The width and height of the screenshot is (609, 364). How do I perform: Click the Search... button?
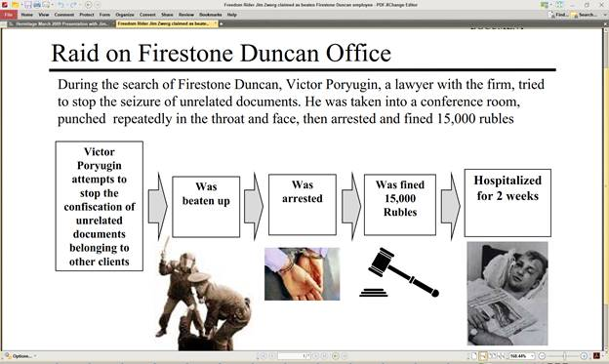[x=585, y=15]
